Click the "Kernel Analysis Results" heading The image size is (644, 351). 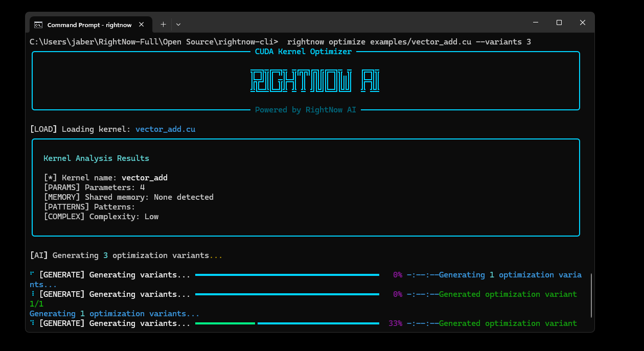[97, 158]
